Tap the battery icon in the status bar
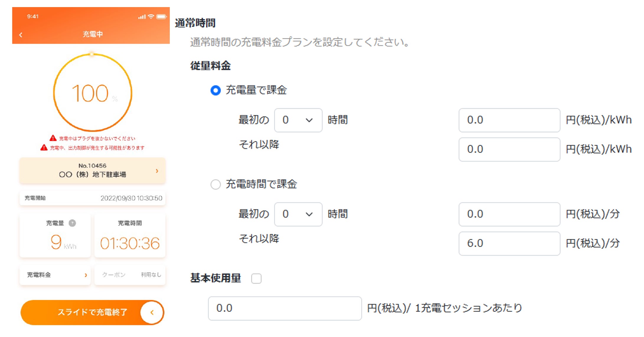The width and height of the screenshot is (644, 337). 162,17
